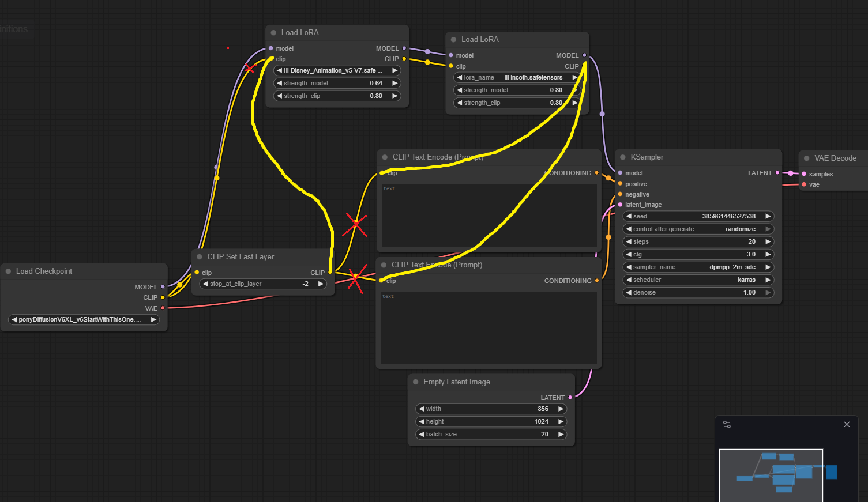Decrease stop_at_clip_layer with left arrow
This screenshot has height=502, width=868.
tap(205, 284)
